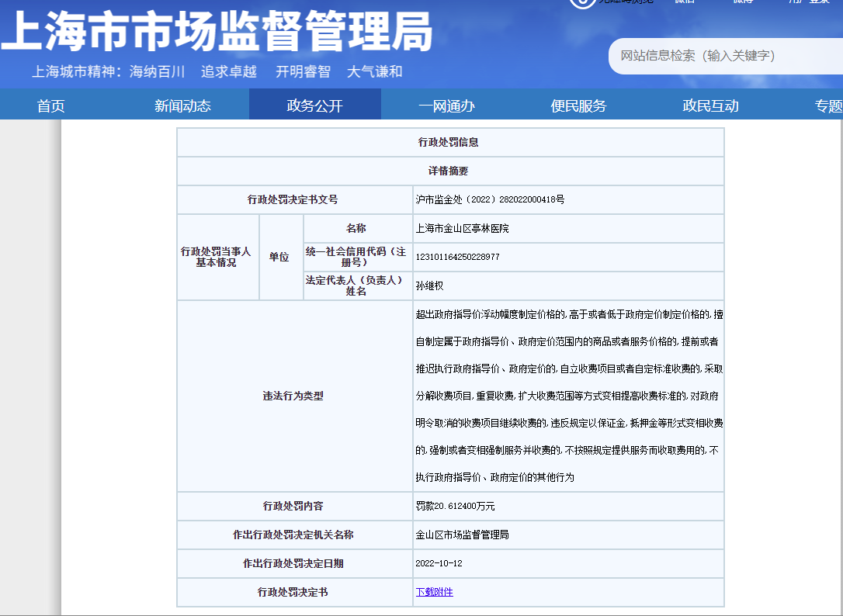Select the credit code 123101164250228977

(x=457, y=257)
